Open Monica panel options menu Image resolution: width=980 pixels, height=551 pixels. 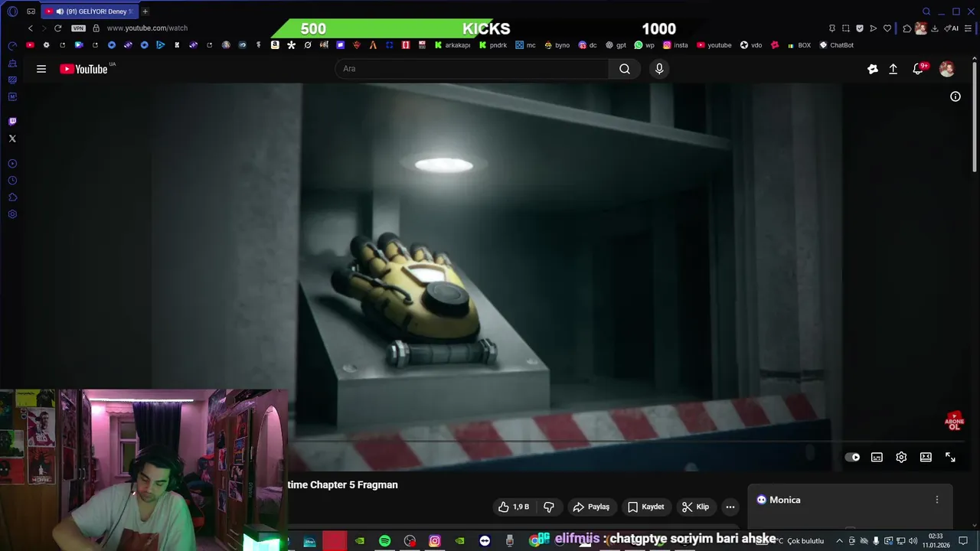click(936, 500)
